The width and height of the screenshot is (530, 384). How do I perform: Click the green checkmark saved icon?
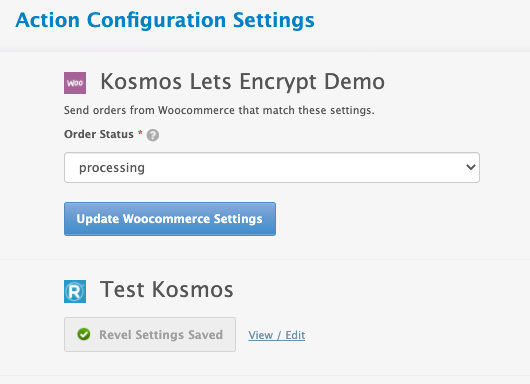[x=84, y=334]
